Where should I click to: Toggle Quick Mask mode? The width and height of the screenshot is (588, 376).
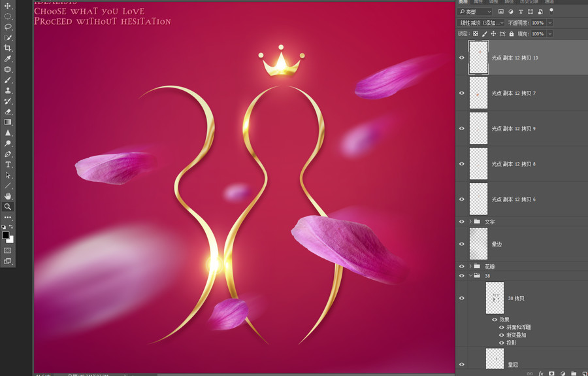coord(7,250)
